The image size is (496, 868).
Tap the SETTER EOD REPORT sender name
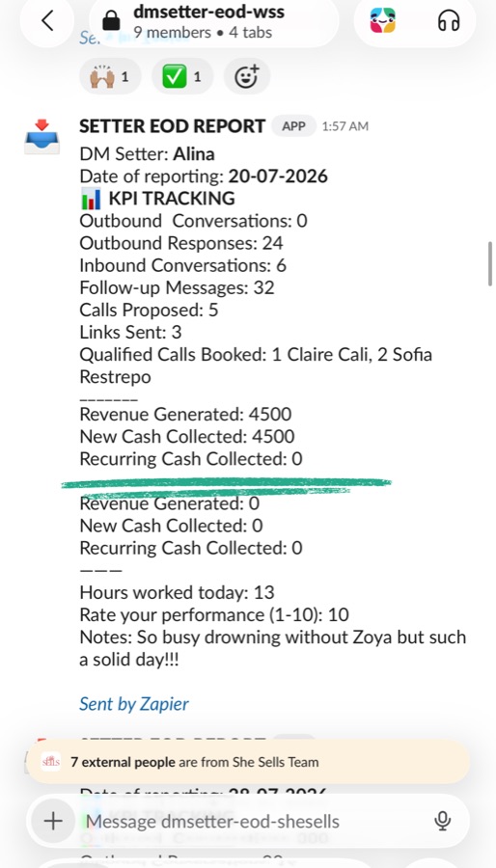point(173,126)
